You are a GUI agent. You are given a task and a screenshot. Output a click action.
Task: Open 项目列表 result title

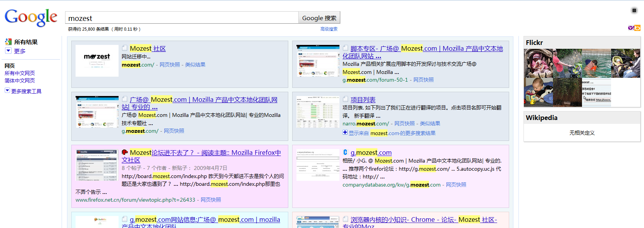tap(363, 99)
